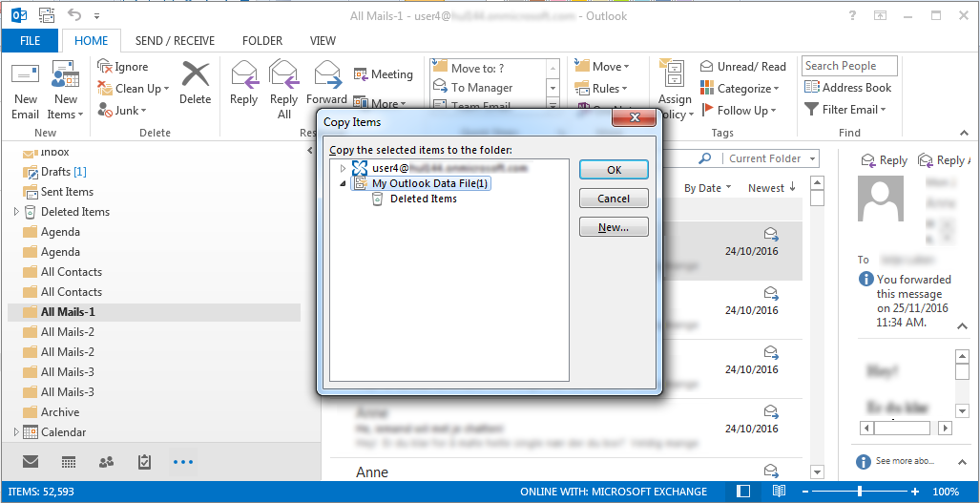Ignore the selected conversation
The width and height of the screenshot is (980, 503).
(x=123, y=67)
